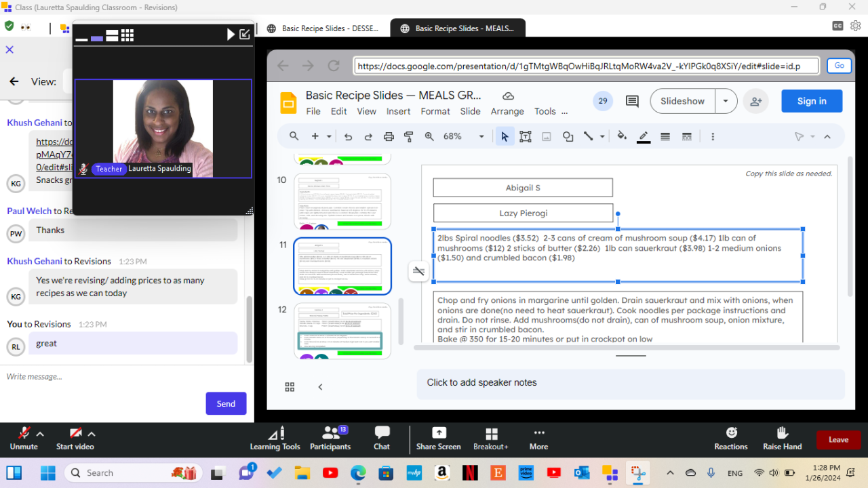Leave the class meeting
868x488 pixels.
tap(838, 439)
